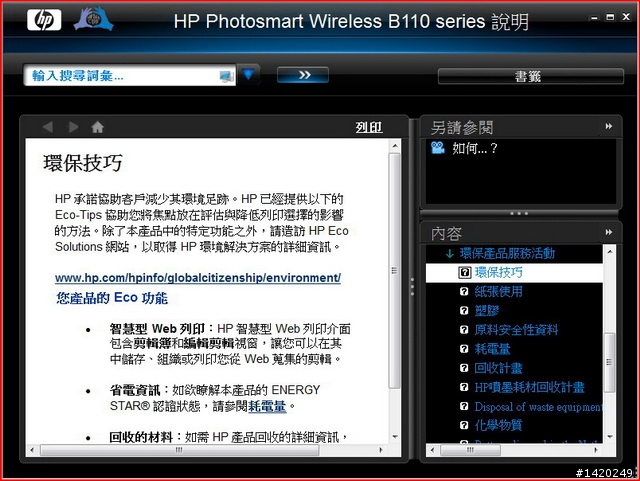This screenshot has width=640, height=481.
Task: Click the 環保產品服務活動 tree heading
Action: pyautogui.click(x=507, y=254)
